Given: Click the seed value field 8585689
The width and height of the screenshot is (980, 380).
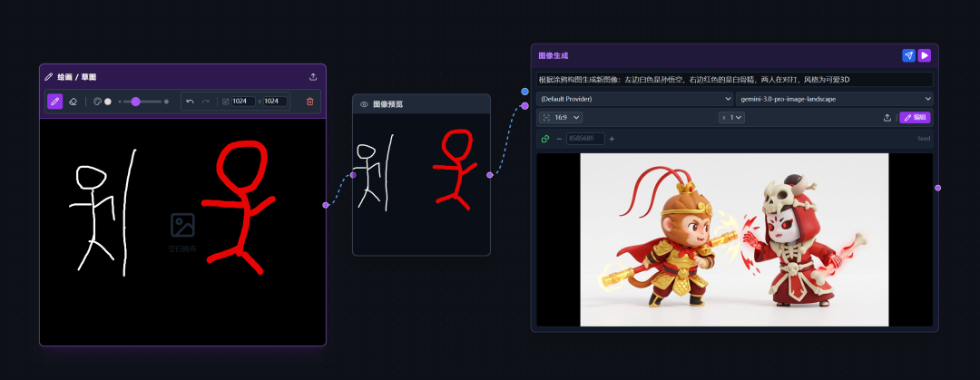Looking at the screenshot, I should point(585,139).
